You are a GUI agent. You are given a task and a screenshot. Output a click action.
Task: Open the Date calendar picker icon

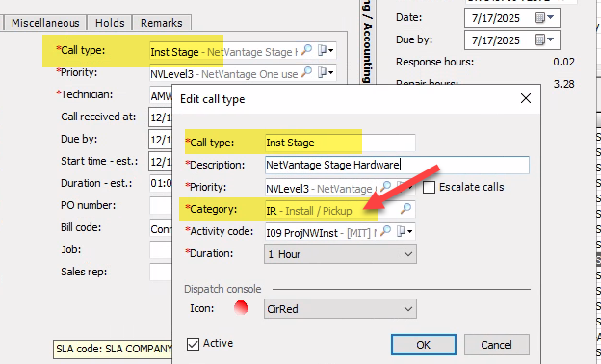coord(544,17)
